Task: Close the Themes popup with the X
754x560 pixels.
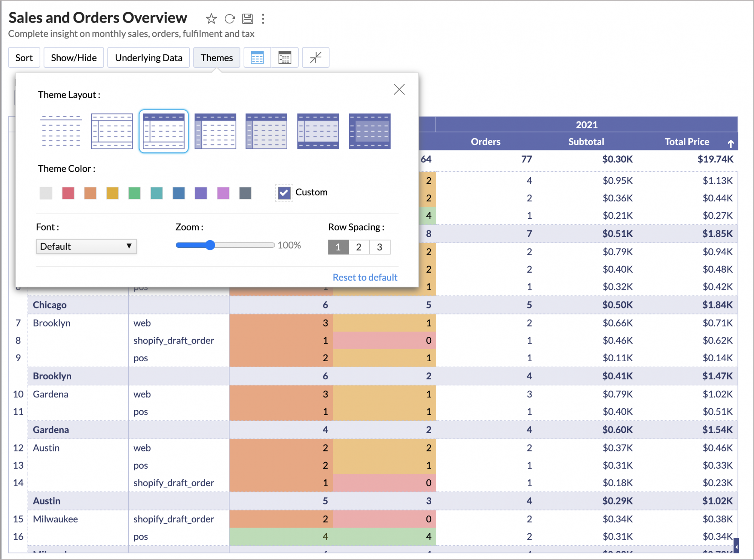Action: [399, 89]
